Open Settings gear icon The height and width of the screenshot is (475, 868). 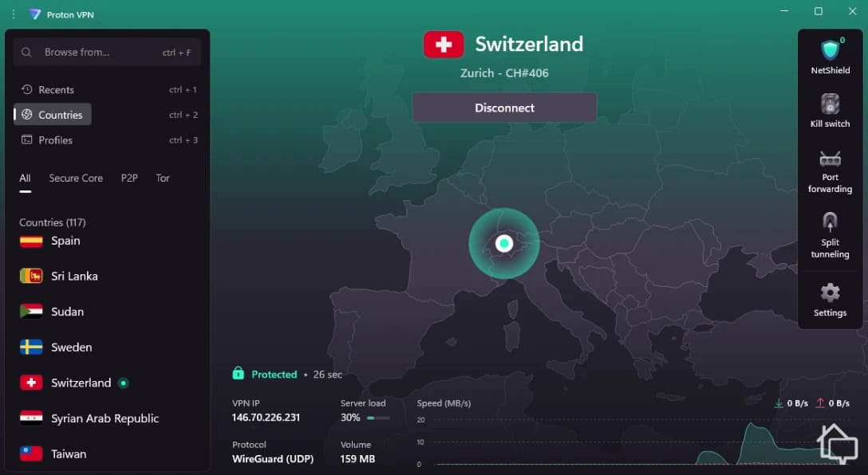830,292
